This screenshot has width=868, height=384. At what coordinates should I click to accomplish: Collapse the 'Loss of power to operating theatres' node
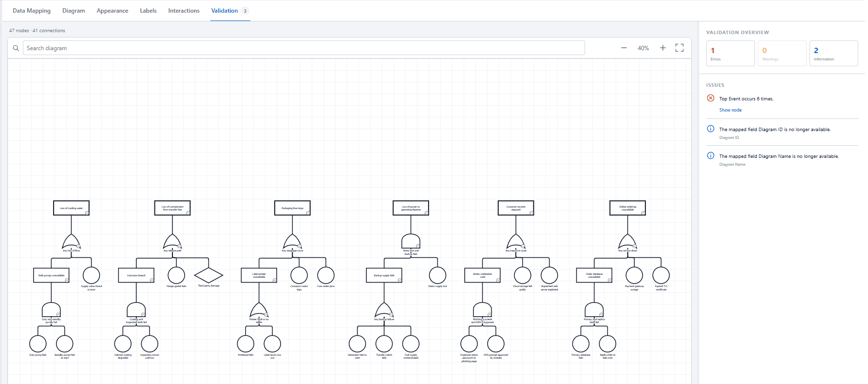[x=426, y=213]
